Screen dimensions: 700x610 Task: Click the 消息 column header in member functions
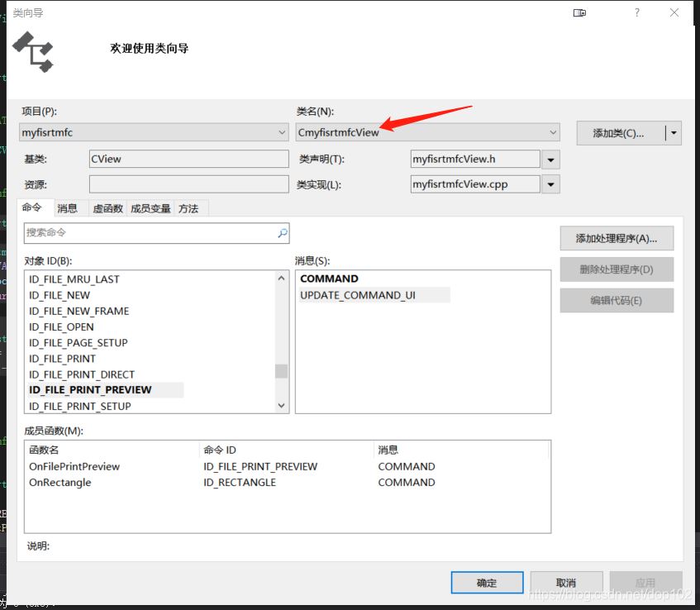[x=461, y=450]
